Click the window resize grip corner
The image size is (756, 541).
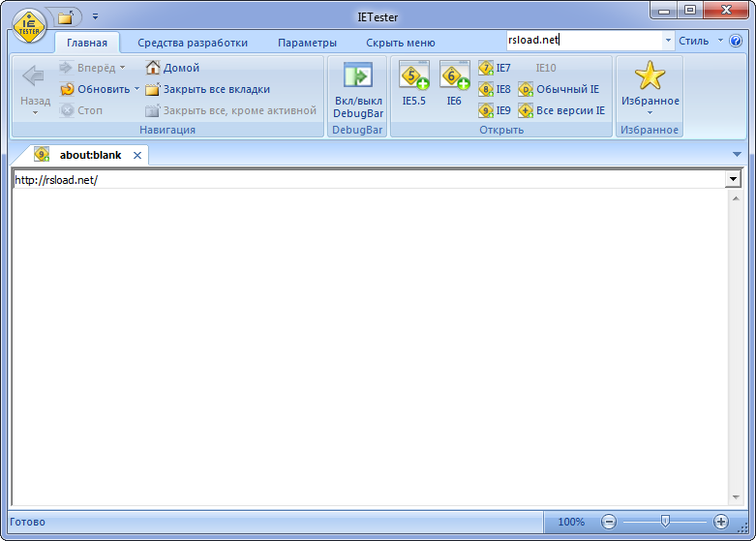click(743, 528)
